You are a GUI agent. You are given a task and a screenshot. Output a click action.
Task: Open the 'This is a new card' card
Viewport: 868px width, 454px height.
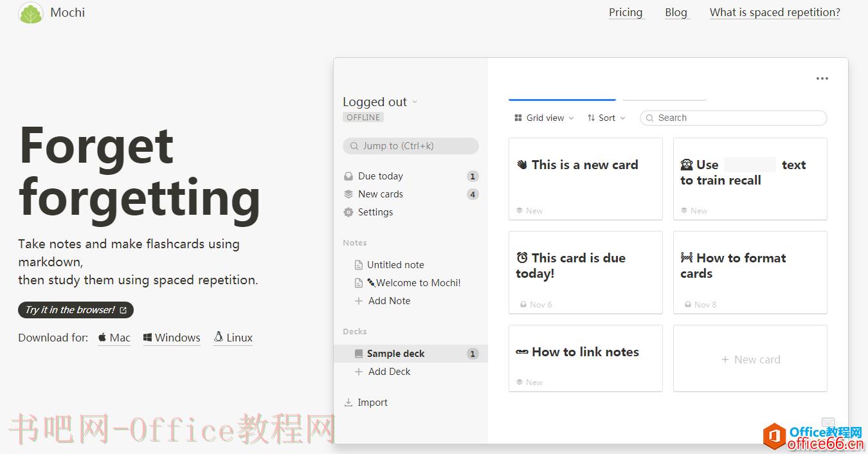[586, 179]
